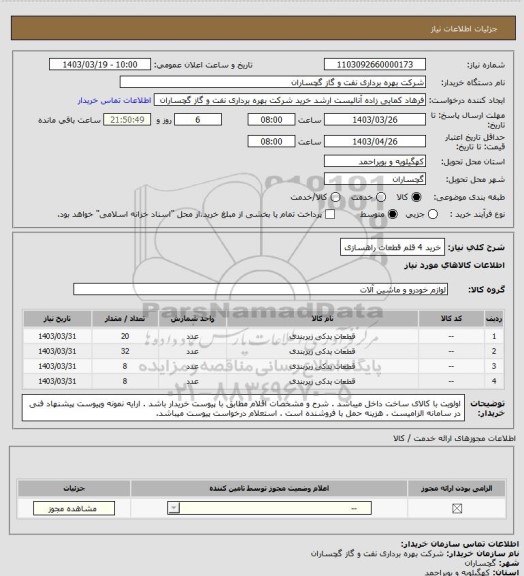Click the response deadline date 1403/03/26
This screenshot has width=524, height=576.
375,120
